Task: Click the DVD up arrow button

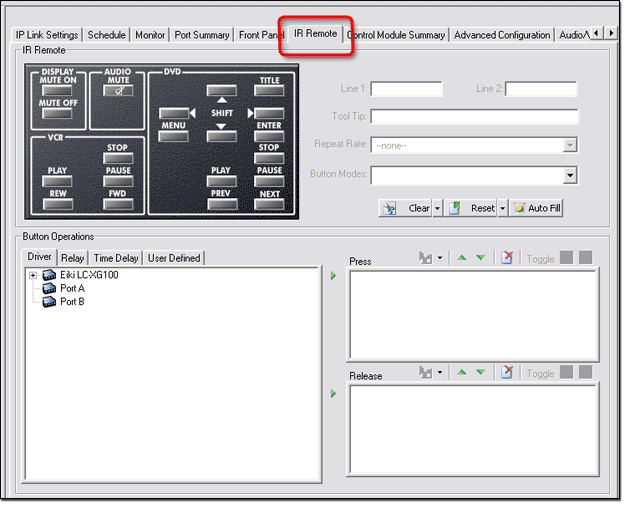Action: (x=221, y=91)
